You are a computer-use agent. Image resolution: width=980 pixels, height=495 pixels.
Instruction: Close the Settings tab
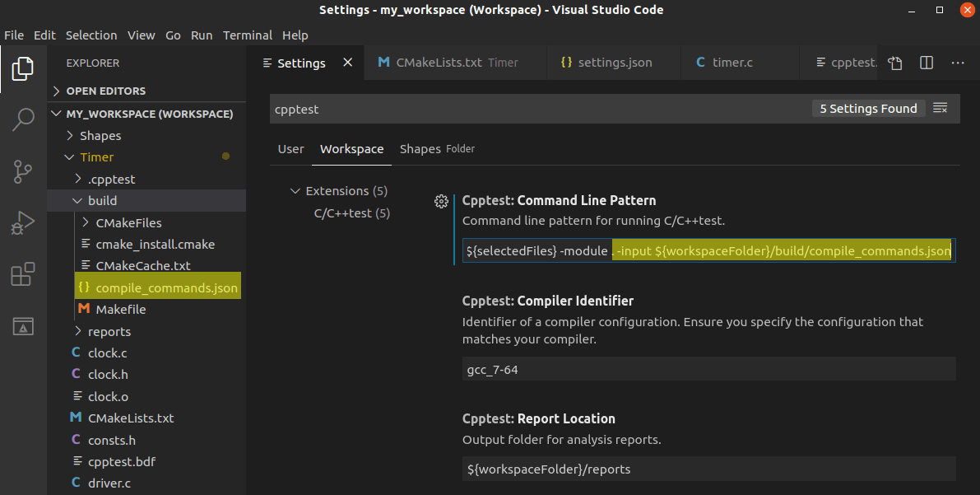[348, 63]
